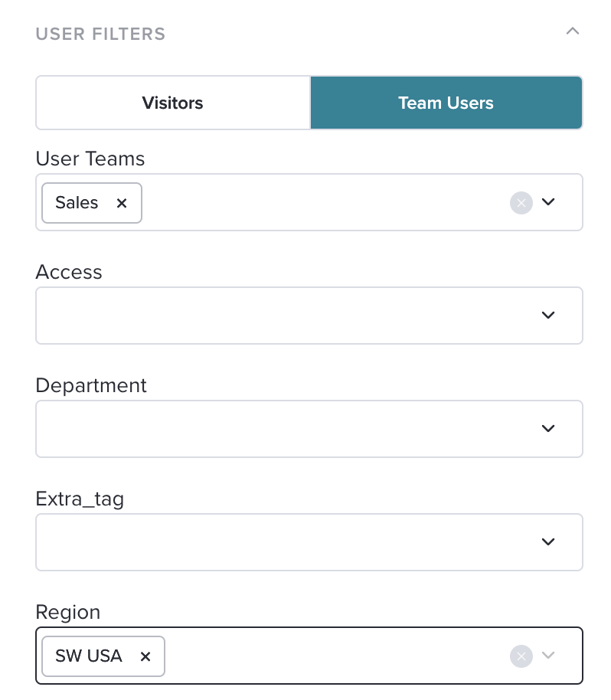Select the Team Users tab
This screenshot has height=700, width=611.
click(446, 103)
